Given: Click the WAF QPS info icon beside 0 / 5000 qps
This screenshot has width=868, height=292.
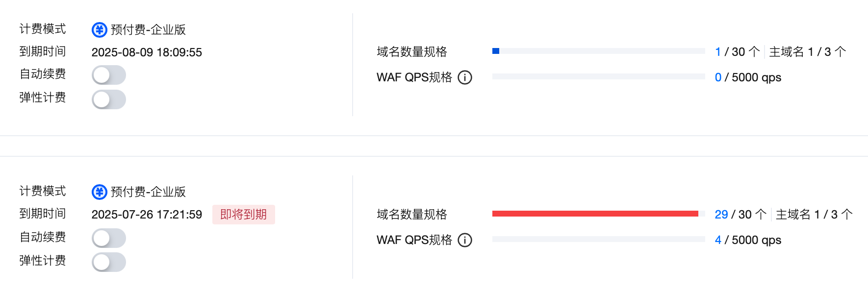Looking at the screenshot, I should (465, 77).
